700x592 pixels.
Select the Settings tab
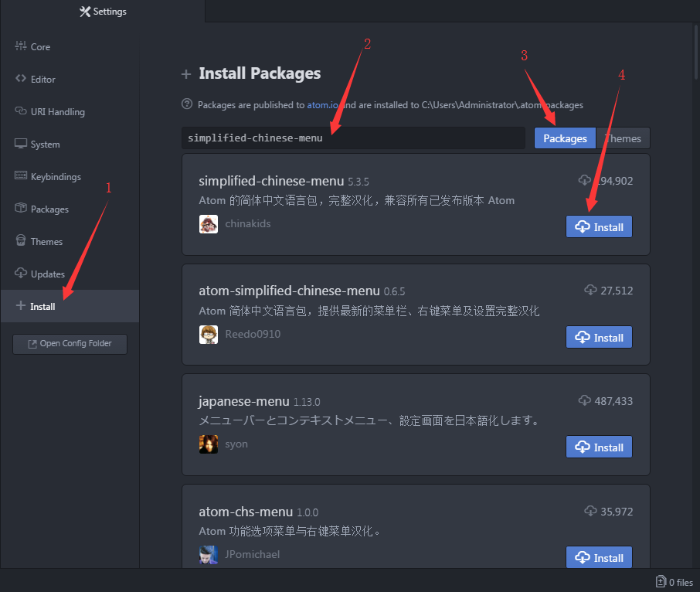[x=103, y=11]
